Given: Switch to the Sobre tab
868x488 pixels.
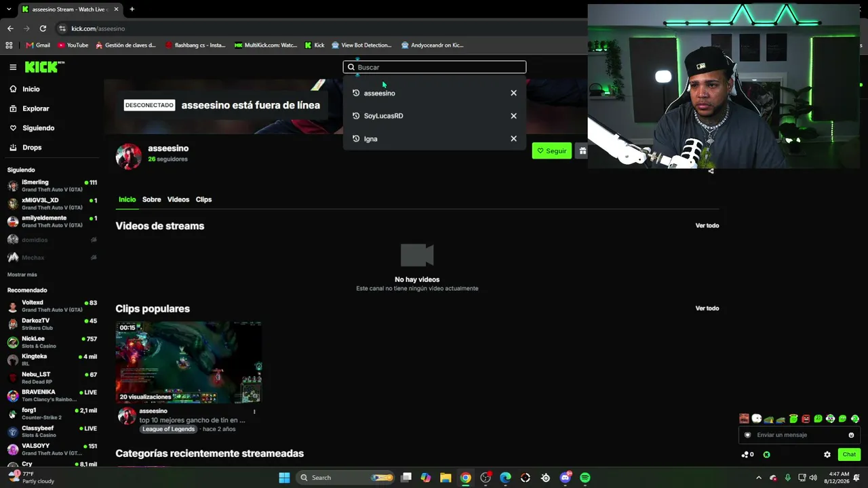Looking at the screenshot, I should (x=151, y=199).
